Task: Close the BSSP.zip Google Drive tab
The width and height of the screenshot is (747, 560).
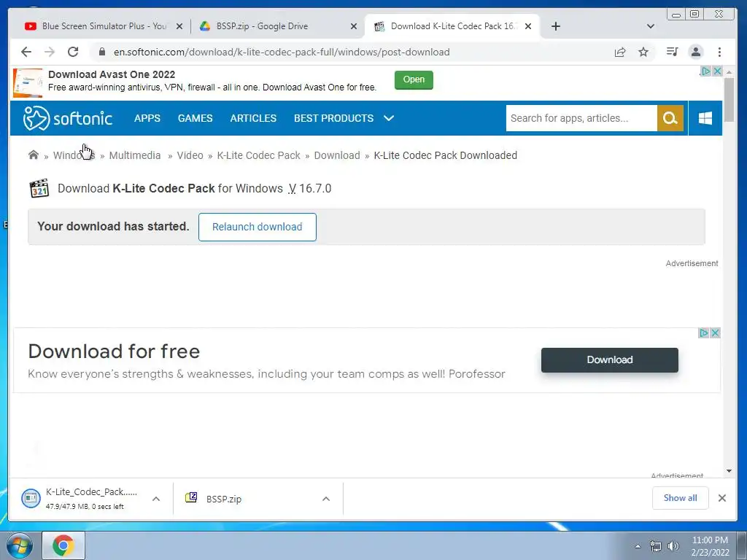Action: click(354, 26)
